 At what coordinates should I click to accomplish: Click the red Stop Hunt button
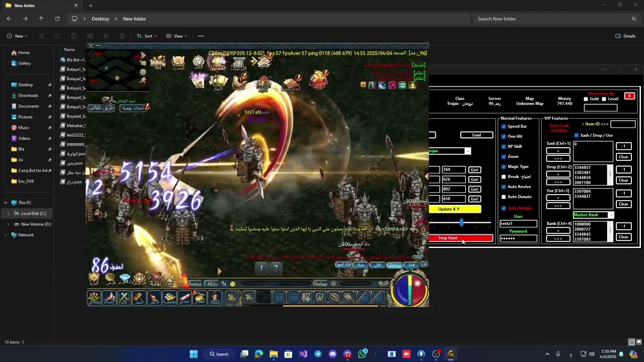pos(460,238)
